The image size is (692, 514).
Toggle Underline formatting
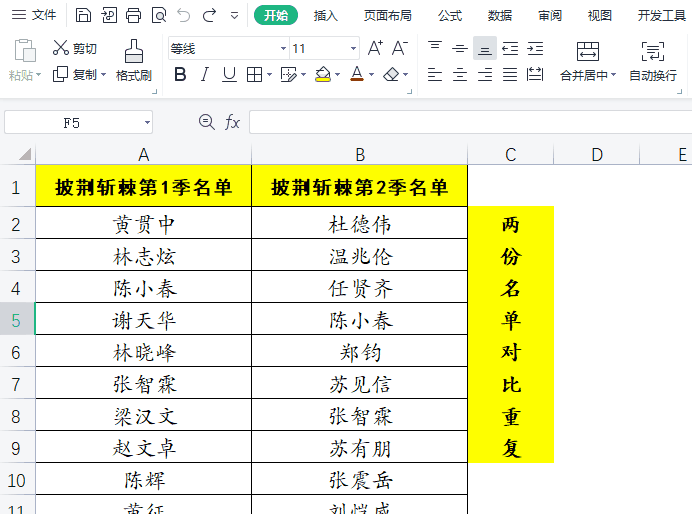tap(229, 75)
